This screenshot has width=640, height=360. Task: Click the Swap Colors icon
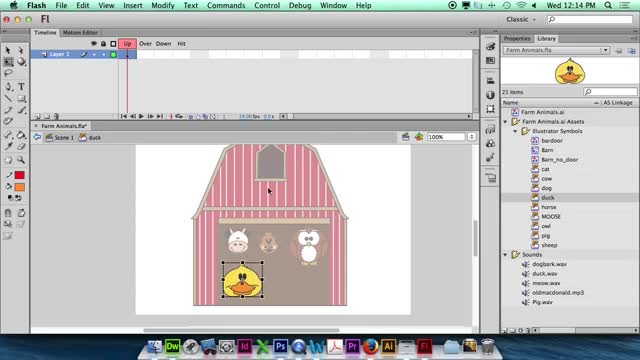click(x=18, y=198)
